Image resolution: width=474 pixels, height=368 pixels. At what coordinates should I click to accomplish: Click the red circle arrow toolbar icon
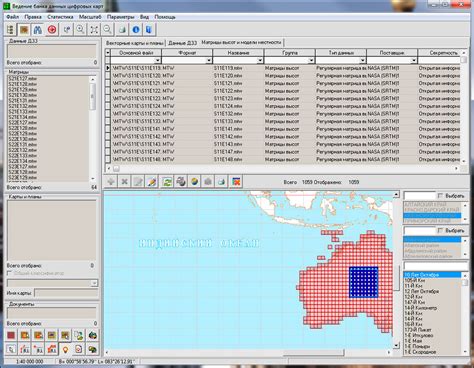(x=52, y=30)
